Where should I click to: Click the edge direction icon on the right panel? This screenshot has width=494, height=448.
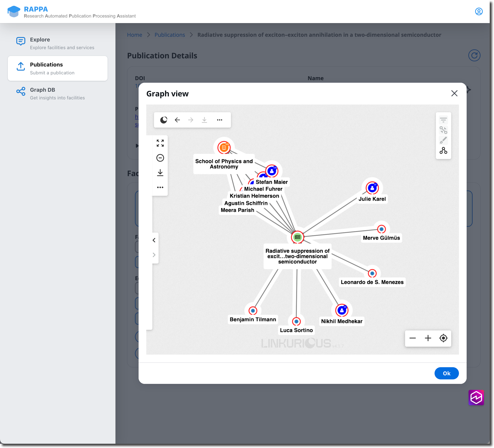tap(443, 130)
